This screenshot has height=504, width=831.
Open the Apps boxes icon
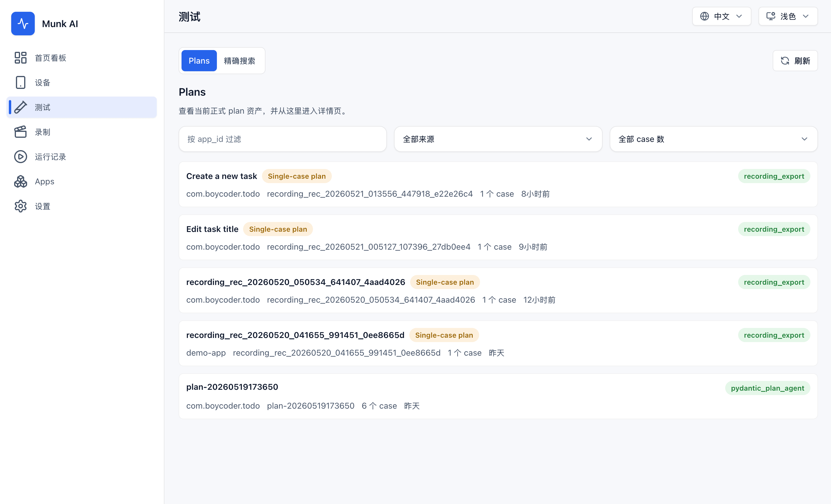21,181
